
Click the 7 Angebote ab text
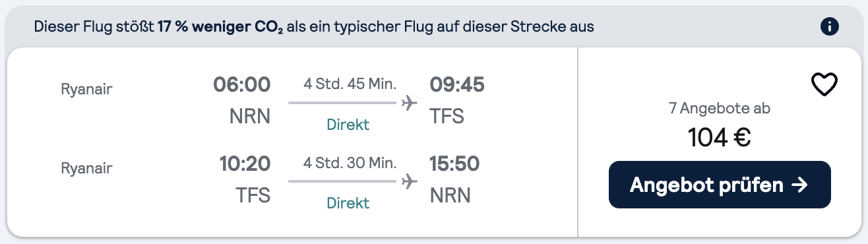720,109
